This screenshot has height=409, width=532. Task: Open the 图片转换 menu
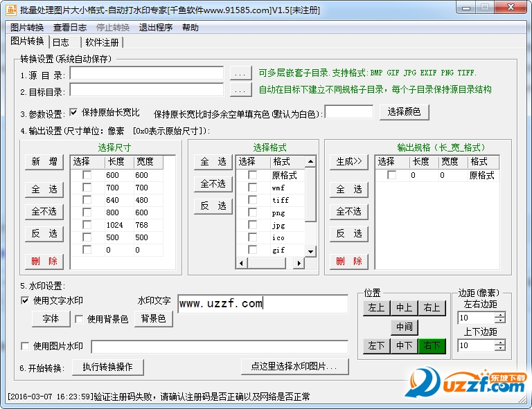[27, 28]
